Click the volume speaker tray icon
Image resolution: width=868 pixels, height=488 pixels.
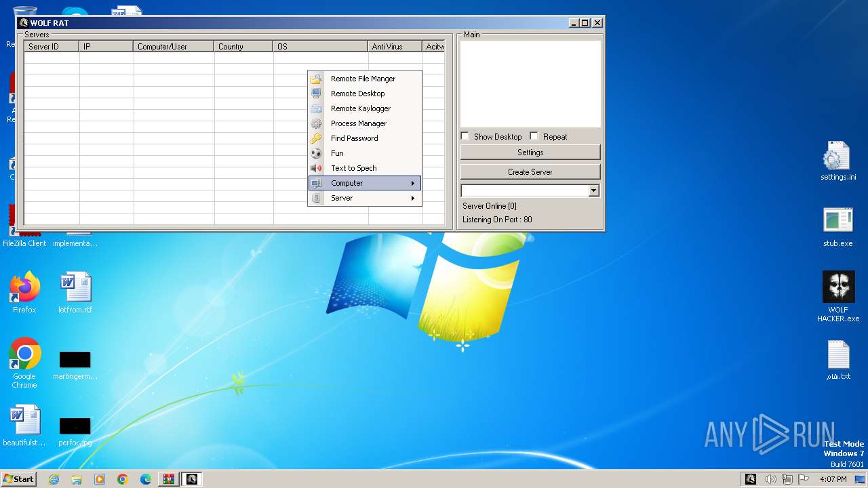click(x=770, y=479)
